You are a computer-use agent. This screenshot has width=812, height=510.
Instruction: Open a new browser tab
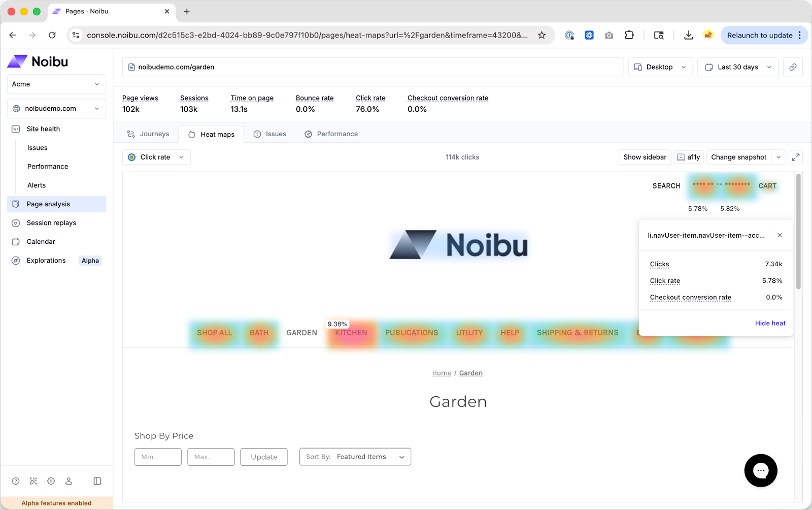pos(187,11)
